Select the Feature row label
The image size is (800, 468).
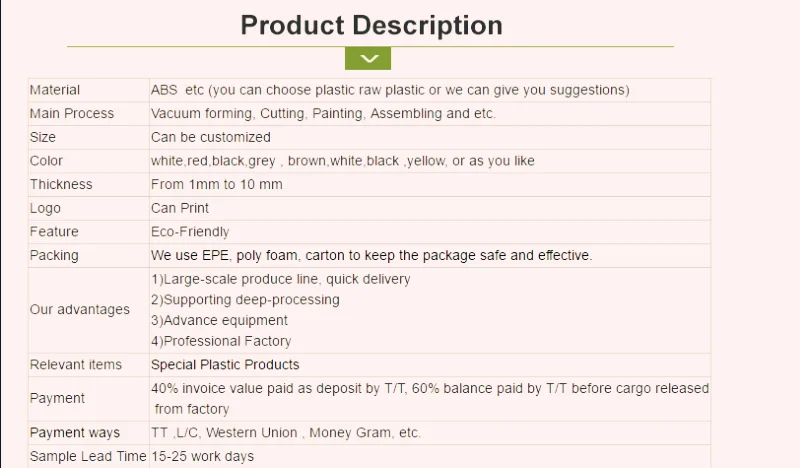[x=54, y=232]
